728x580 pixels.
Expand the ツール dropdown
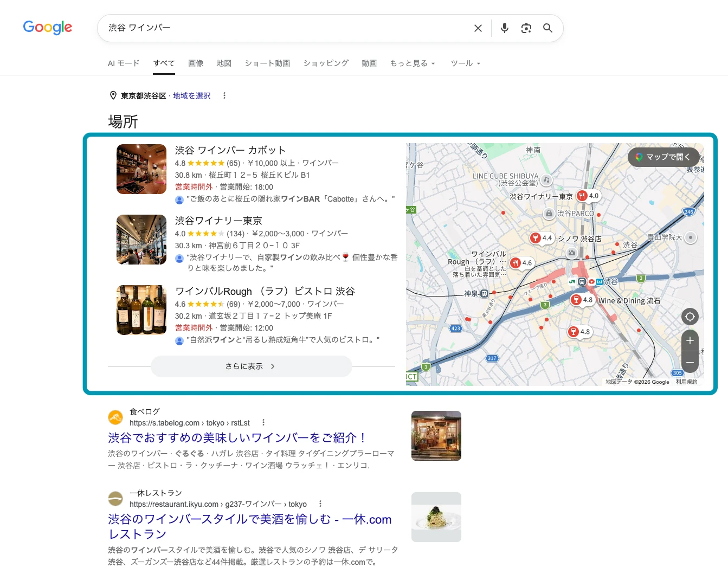click(x=466, y=63)
